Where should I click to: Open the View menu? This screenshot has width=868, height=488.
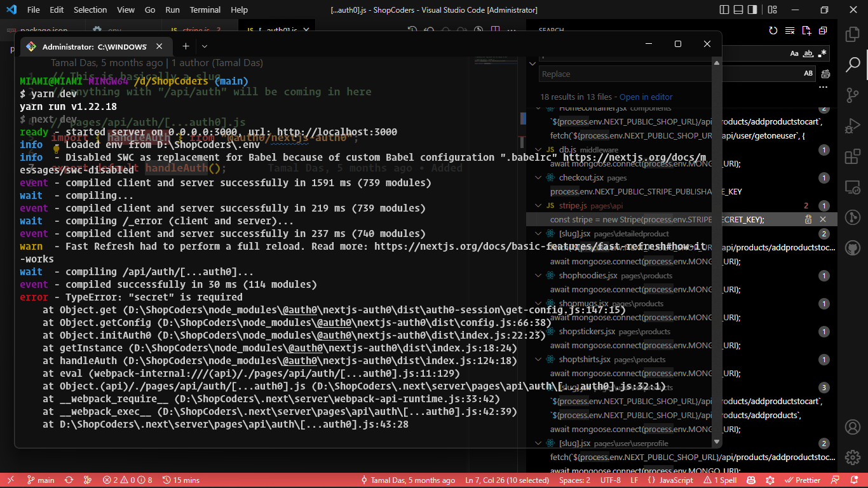pyautogui.click(x=126, y=10)
